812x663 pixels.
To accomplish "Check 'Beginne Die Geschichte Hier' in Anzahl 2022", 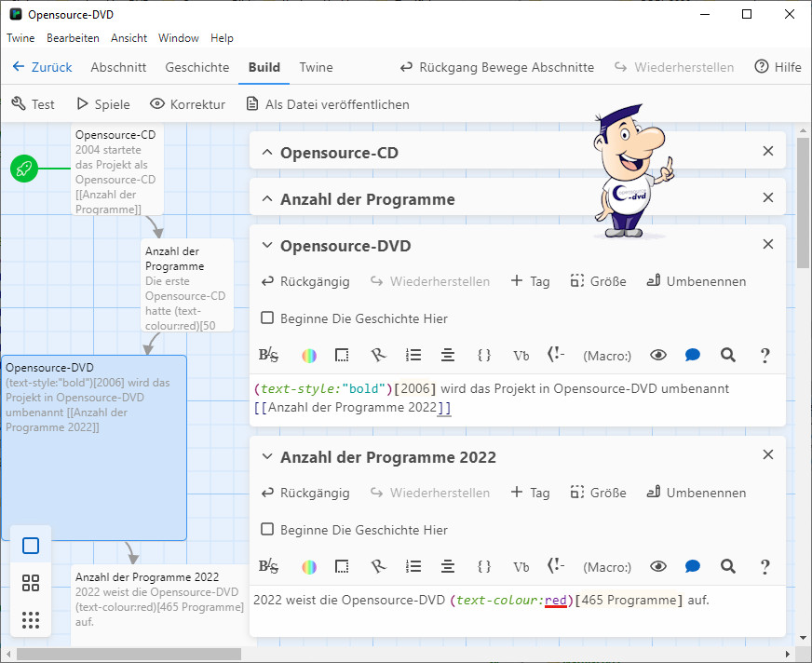I will tap(267, 530).
